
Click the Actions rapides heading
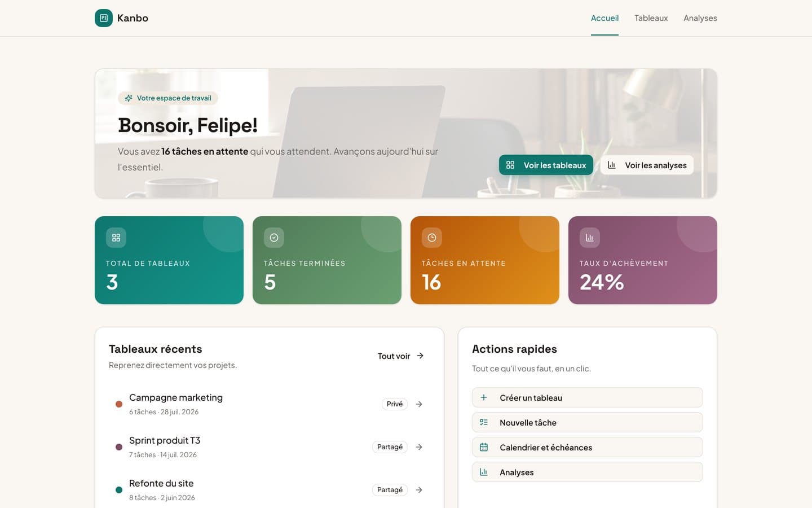pyautogui.click(x=514, y=349)
